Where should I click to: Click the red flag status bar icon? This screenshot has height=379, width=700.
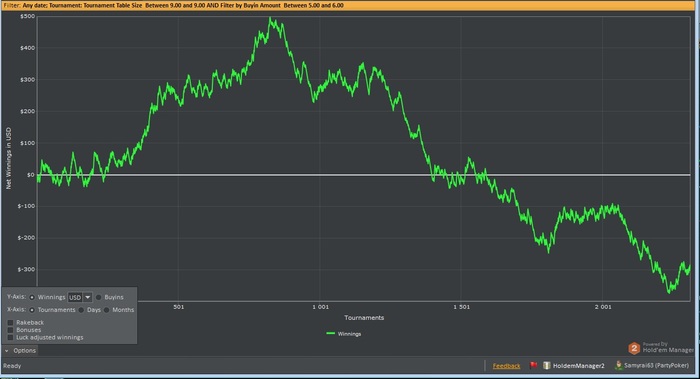(x=533, y=365)
